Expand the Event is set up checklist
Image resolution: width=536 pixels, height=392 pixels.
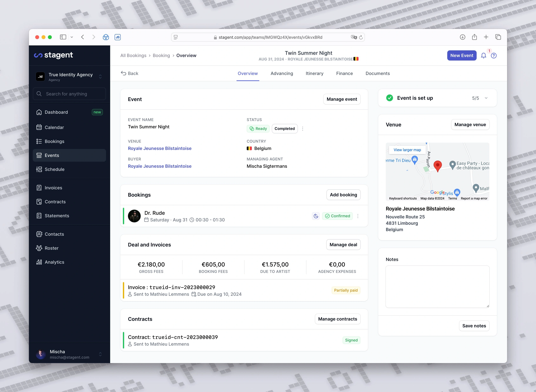click(486, 98)
